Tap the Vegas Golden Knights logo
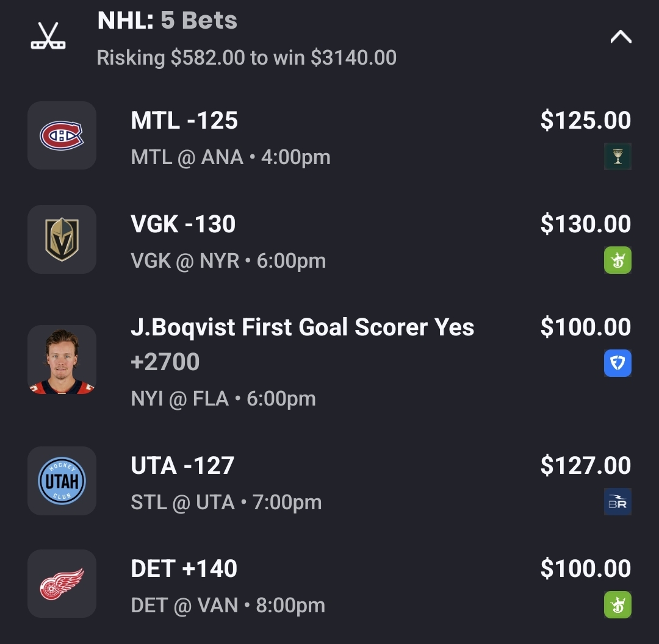The image size is (659, 644). [62, 239]
